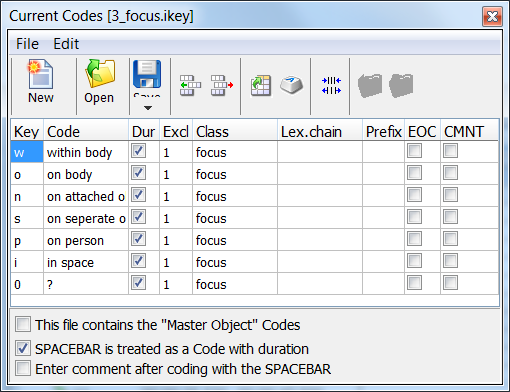Click the table with green arrow icon

pyautogui.click(x=261, y=85)
